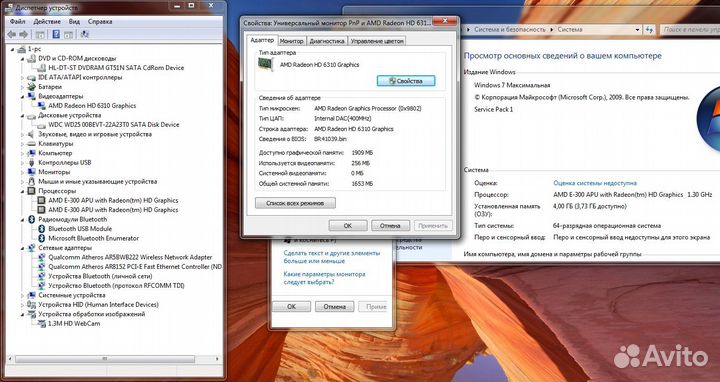Expand the Контроллеры USB node

(22, 163)
